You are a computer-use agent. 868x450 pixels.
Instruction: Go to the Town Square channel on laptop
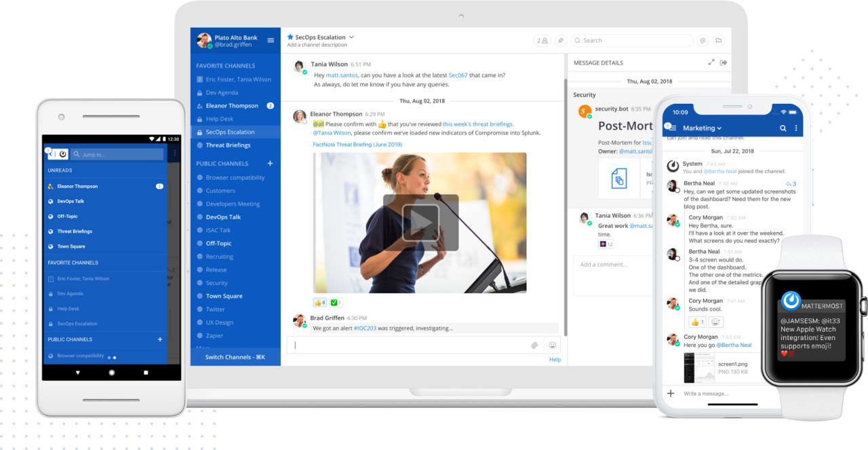[224, 296]
